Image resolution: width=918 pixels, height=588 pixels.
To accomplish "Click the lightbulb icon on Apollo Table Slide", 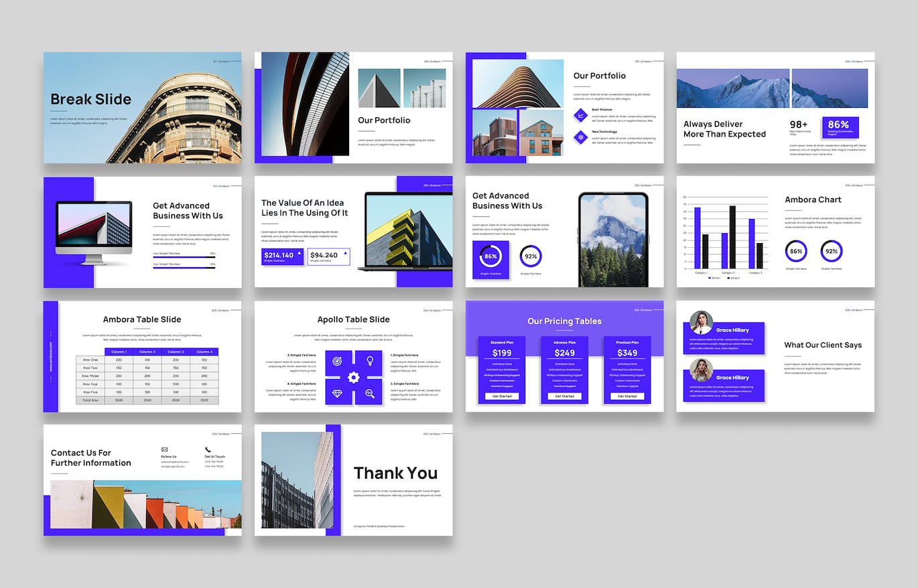I will point(369,361).
